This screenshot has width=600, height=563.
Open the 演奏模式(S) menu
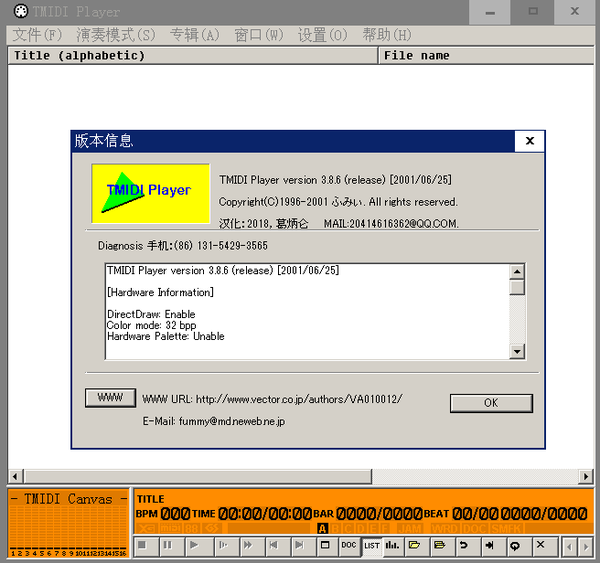point(116,35)
